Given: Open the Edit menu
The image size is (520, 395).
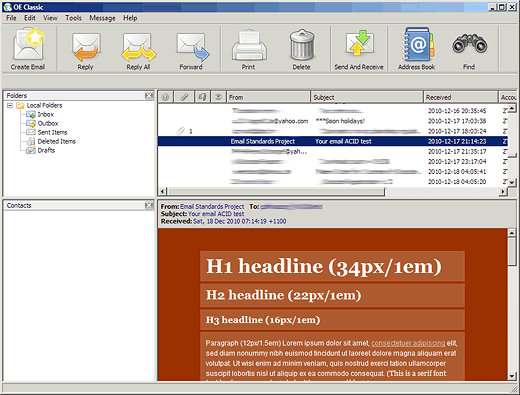Looking at the screenshot, I should coord(30,18).
